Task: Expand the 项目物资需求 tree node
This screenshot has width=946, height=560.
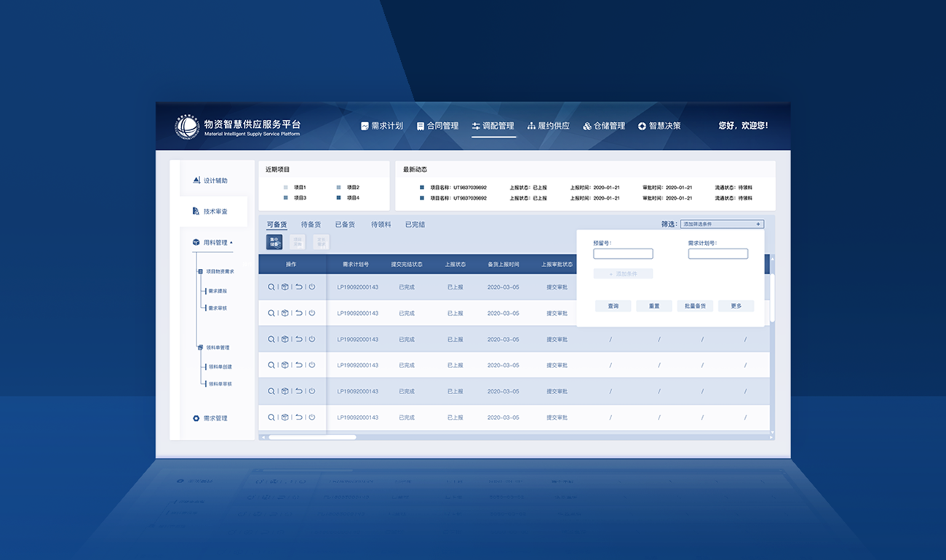Action: pos(201,271)
